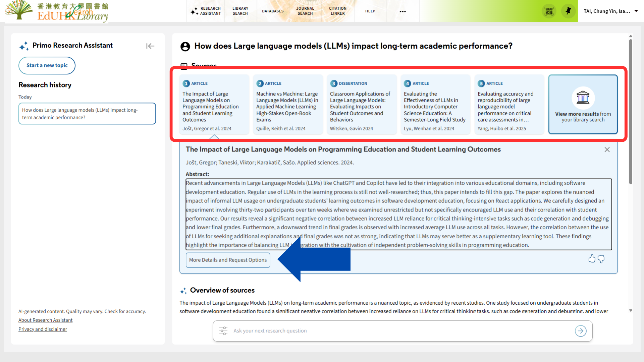Open Citation Linker

click(x=338, y=11)
